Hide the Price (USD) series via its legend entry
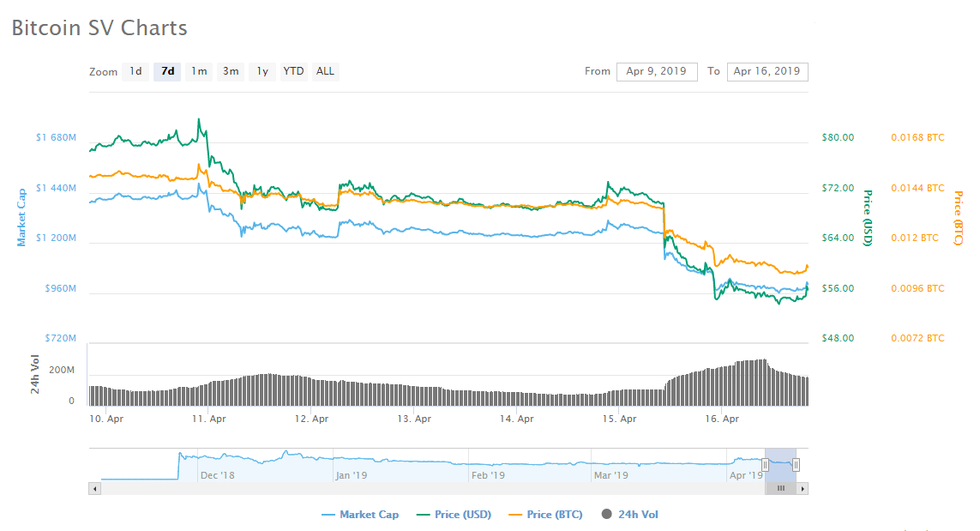Viewport: 980px width, 531px height. coord(464,514)
